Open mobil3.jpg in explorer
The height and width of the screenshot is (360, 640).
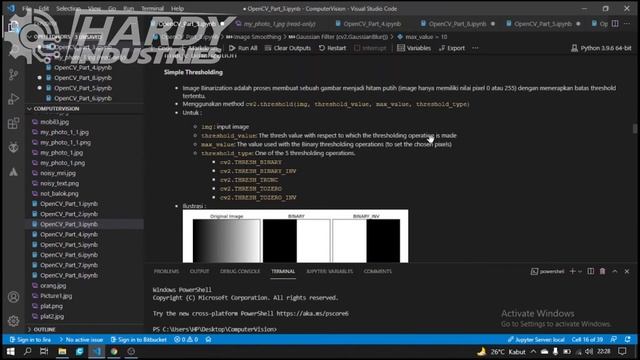pyautogui.click(x=54, y=122)
